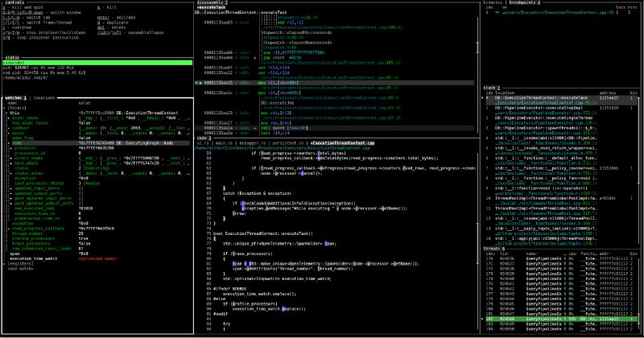Expand the [registers] group
This screenshot has height=338, width=644.
coord(5,264)
